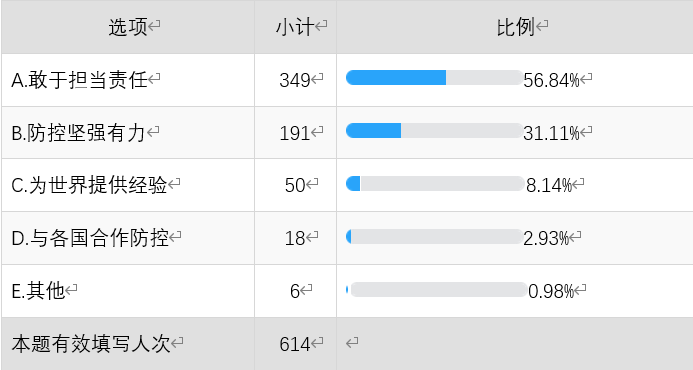The width and height of the screenshot is (693, 370).
Task: Click the total count 614
Action: point(295,344)
